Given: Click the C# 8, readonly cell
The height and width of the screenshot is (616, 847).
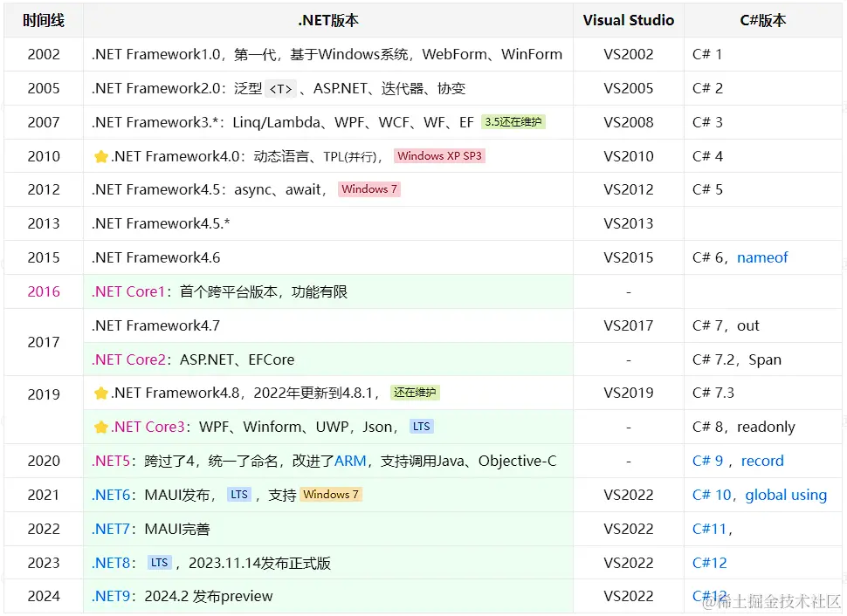Looking at the screenshot, I should 762,427.
